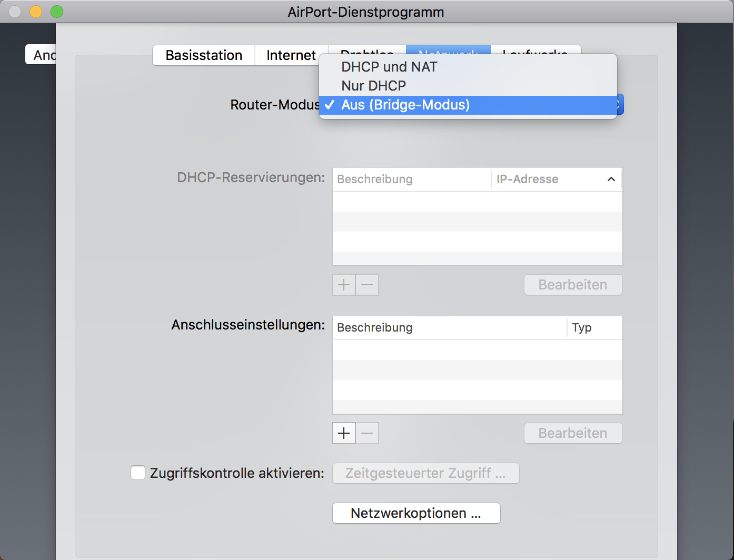
Task: Select 'Nur DHCP' from dropdown menu
Action: pyautogui.click(x=468, y=86)
